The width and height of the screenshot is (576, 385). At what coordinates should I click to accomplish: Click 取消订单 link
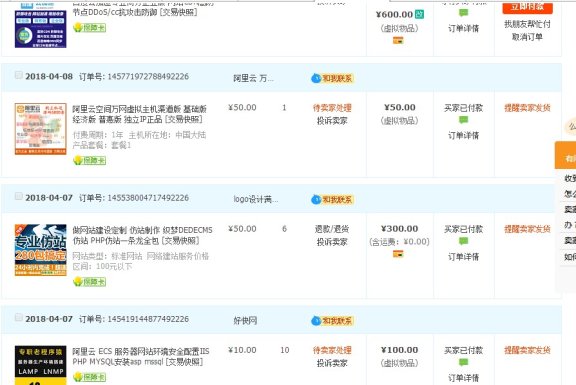527,37
